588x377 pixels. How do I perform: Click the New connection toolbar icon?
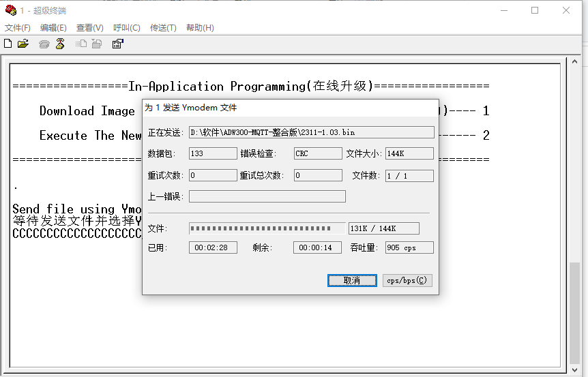pyautogui.click(x=8, y=44)
